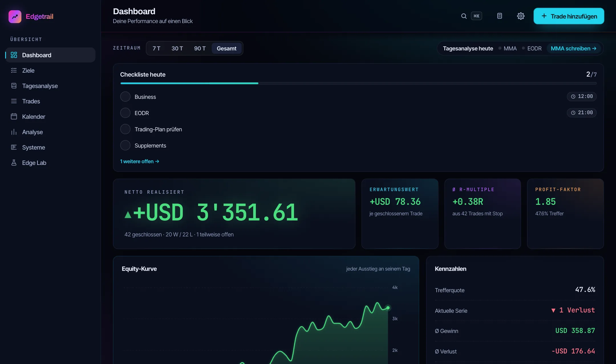Click the Ziele checklist icon
The height and width of the screenshot is (364, 616).
(14, 70)
